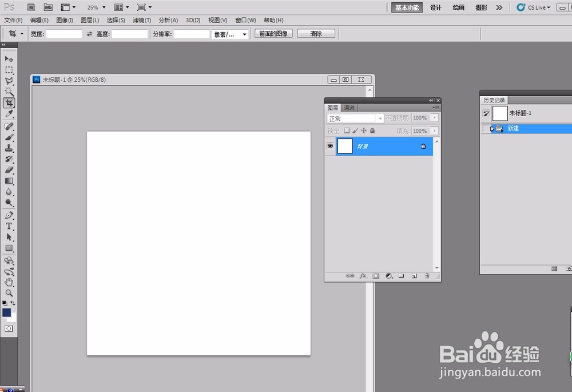
Task: Select the Dodge tool
Action: (x=9, y=203)
